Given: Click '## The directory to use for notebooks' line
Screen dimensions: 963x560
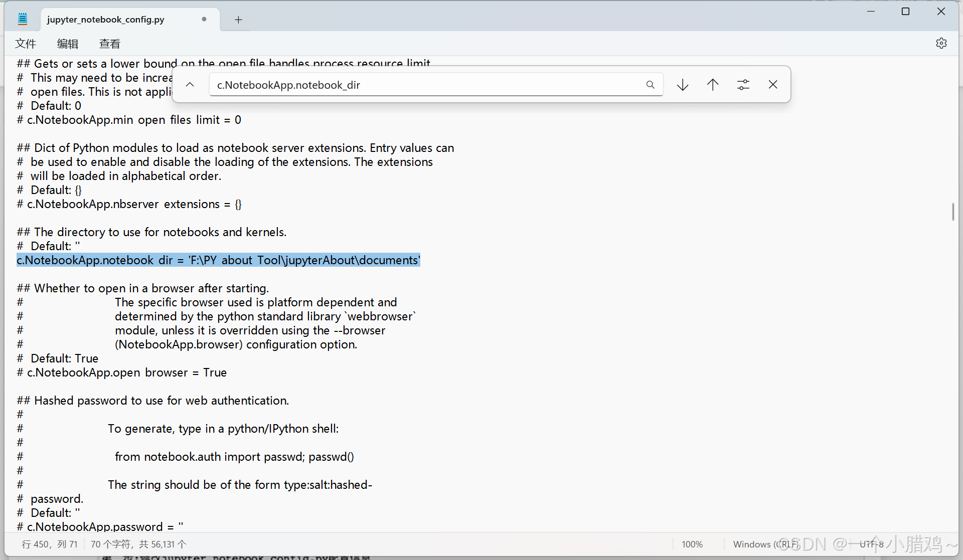Looking at the screenshot, I should tap(151, 232).
